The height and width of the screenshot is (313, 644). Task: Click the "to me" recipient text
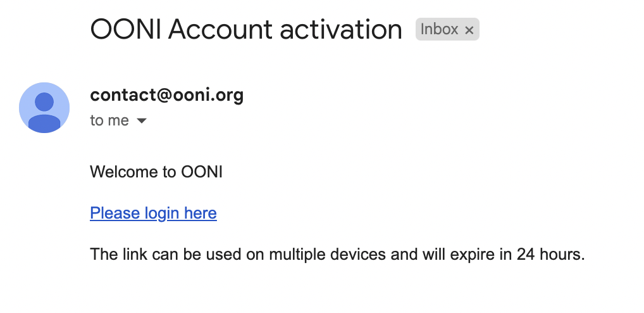pyautogui.click(x=109, y=120)
